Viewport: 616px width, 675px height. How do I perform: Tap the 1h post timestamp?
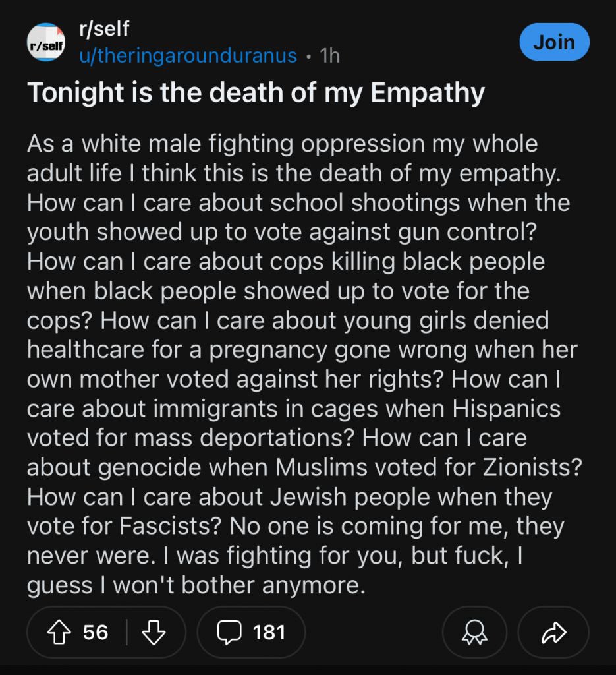[329, 56]
